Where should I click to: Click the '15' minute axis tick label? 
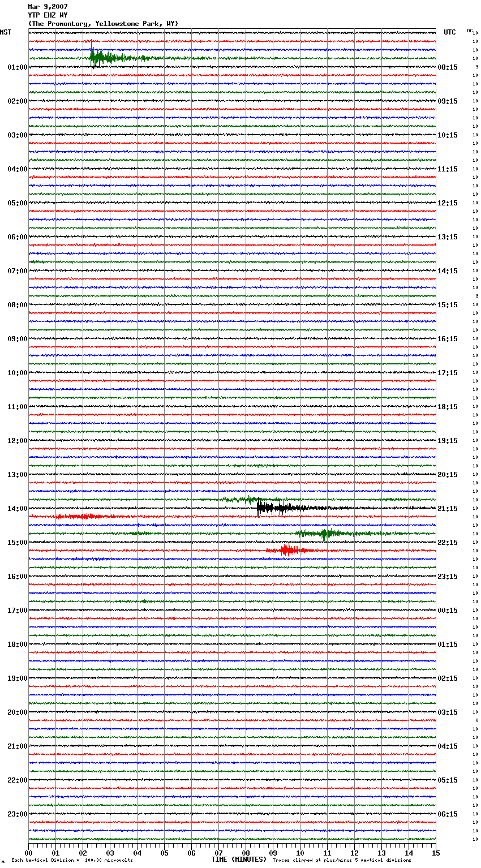(436, 853)
